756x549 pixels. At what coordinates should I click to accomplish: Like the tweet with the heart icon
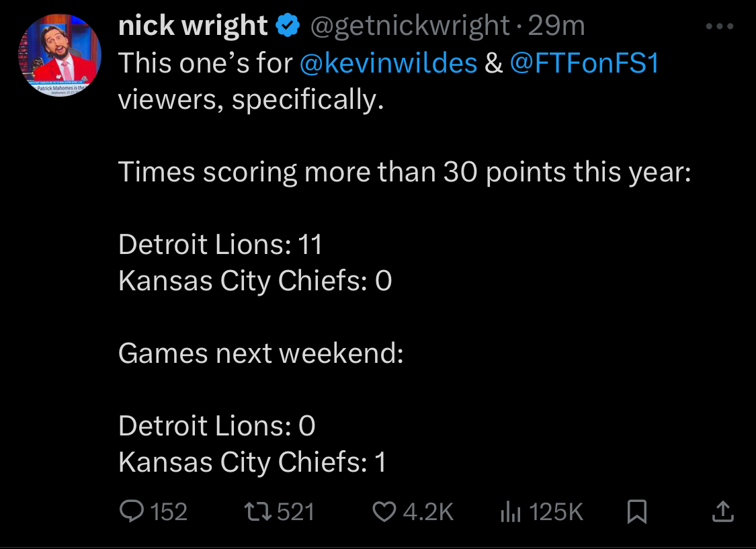(384, 513)
